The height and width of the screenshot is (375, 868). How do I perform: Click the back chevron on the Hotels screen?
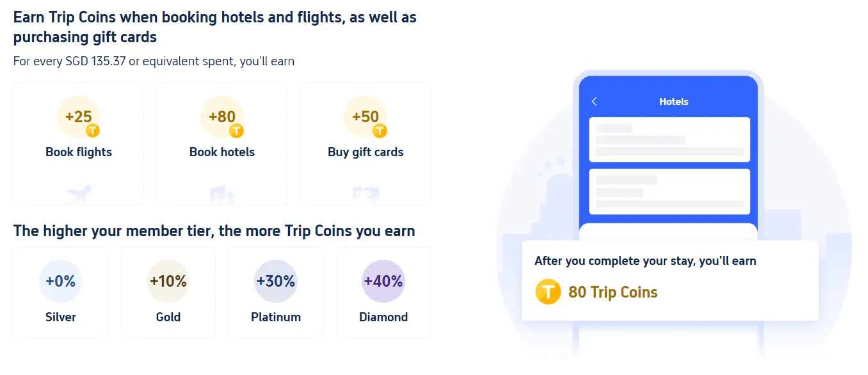pos(594,101)
